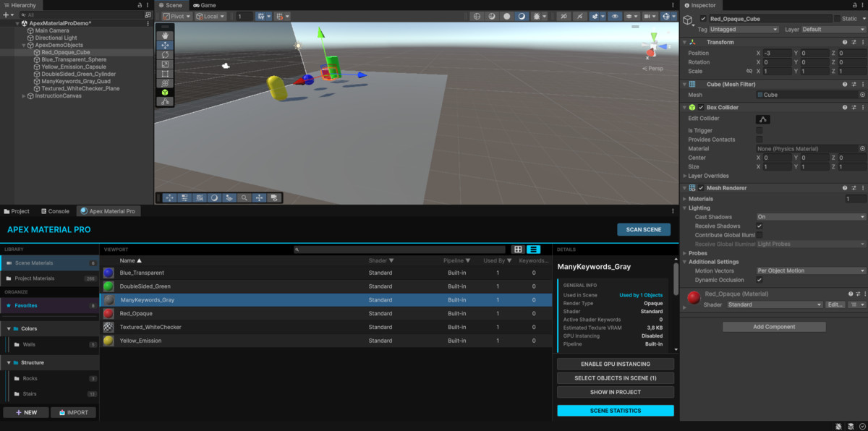Open Cast Shadows dropdown

point(811,217)
